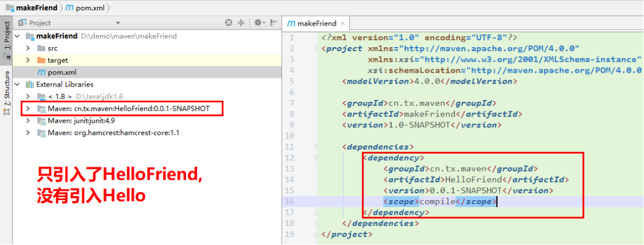
Task: Click version 1.0-SNAPSHOT on line 9
Action: pos(422,125)
